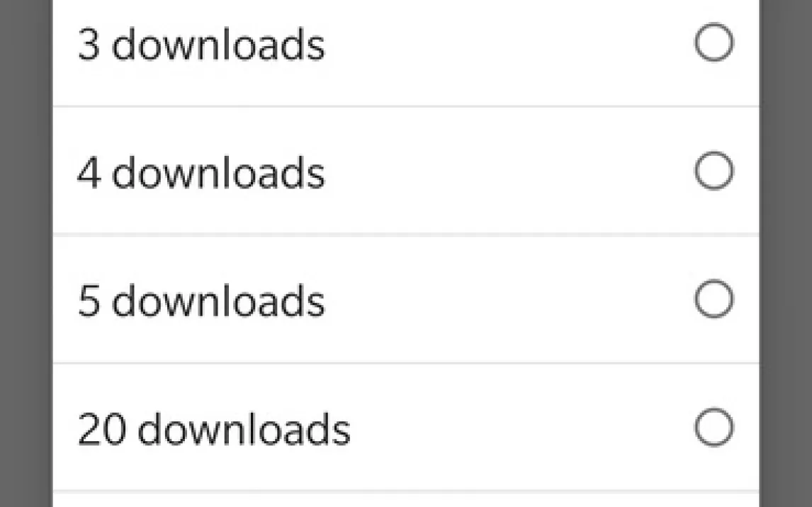
Task: Choose the 4 downloads radio circle
Action: coord(714,171)
